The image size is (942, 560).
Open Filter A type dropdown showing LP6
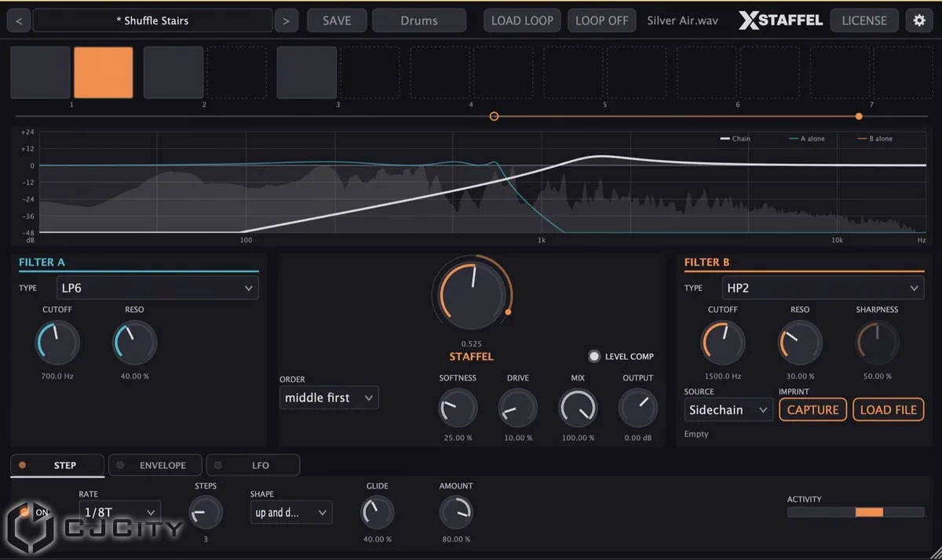click(x=158, y=288)
